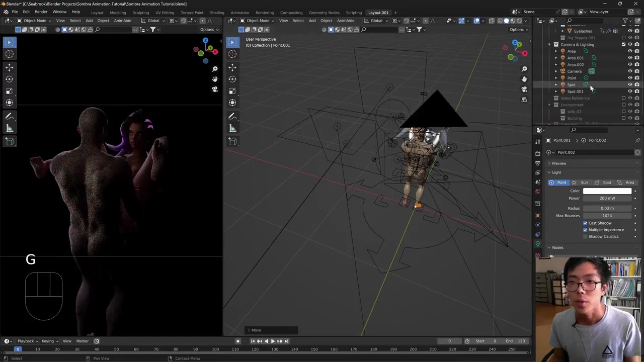This screenshot has height=362, width=644.
Task: Enable the Cast Shadow checkbox
Action: (x=585, y=223)
